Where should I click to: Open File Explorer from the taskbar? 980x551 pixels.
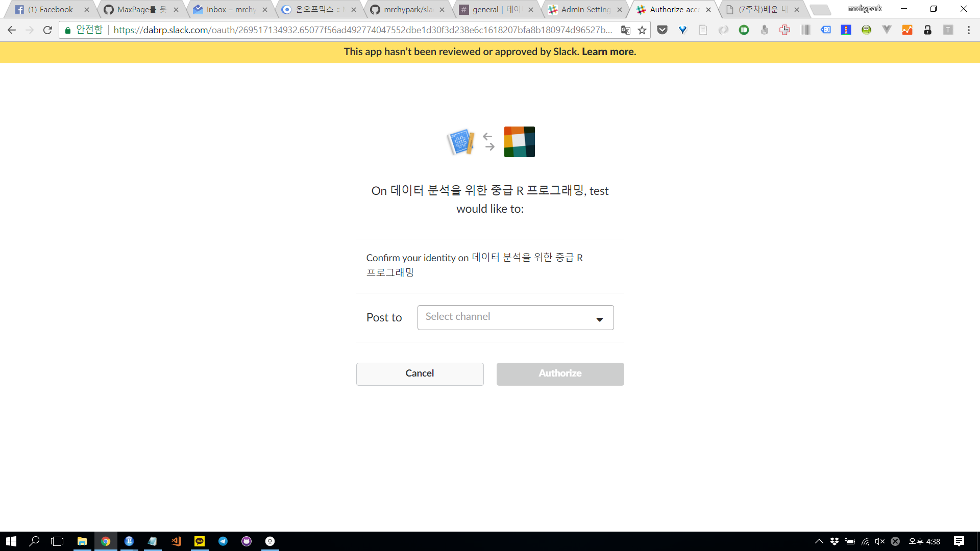pos(82,541)
